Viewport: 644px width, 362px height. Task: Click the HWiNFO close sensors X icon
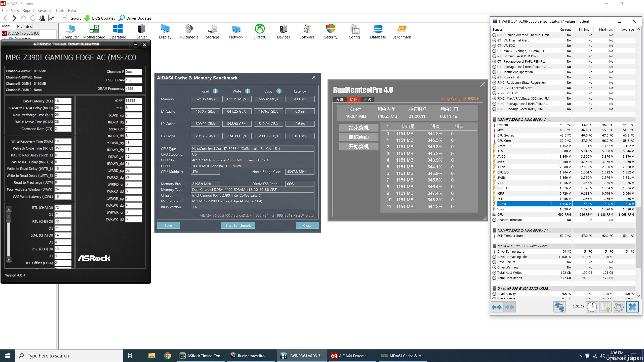point(632,307)
